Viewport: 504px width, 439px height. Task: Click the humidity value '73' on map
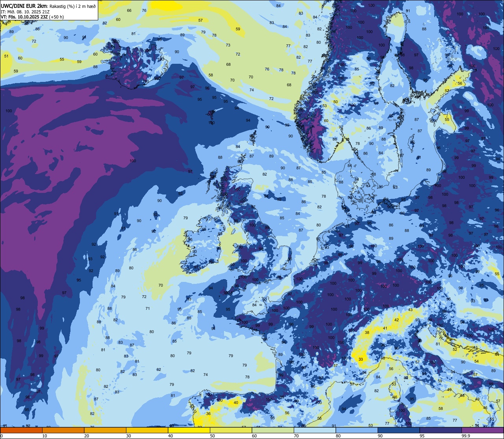[228, 45]
